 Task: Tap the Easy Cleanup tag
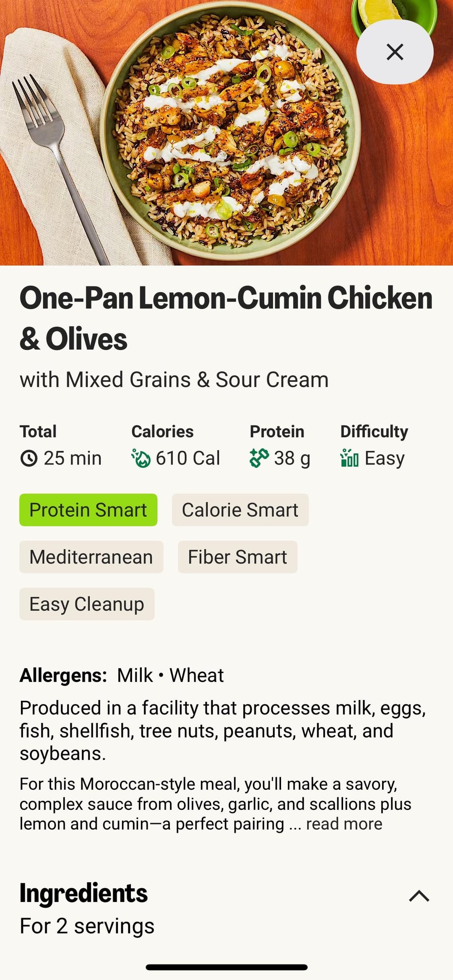point(87,604)
